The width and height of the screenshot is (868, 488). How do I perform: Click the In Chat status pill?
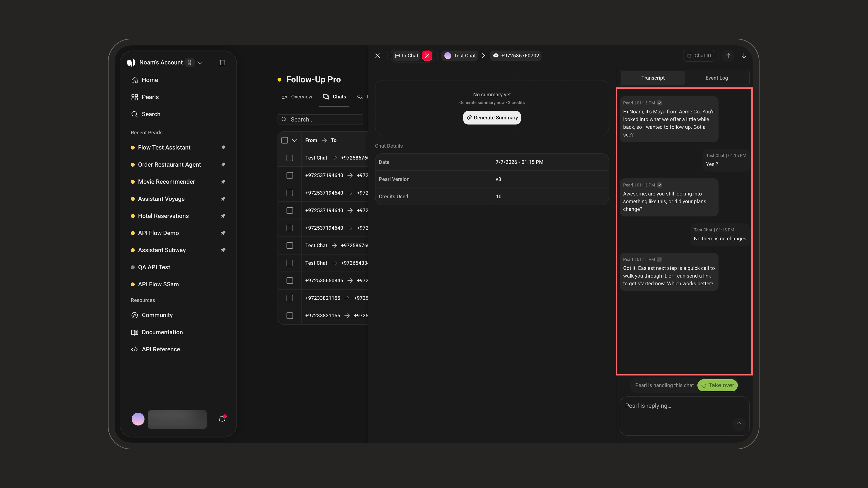pyautogui.click(x=407, y=56)
